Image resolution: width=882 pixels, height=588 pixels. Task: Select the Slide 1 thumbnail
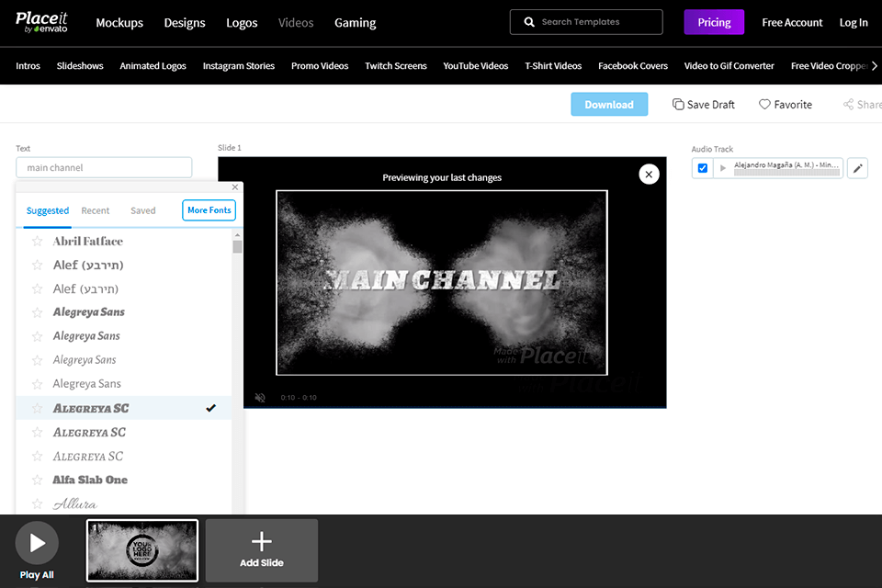tap(141, 548)
